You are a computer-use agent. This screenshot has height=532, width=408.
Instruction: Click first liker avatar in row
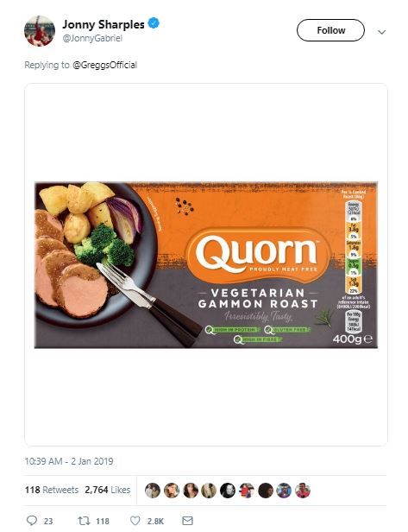tap(153, 491)
